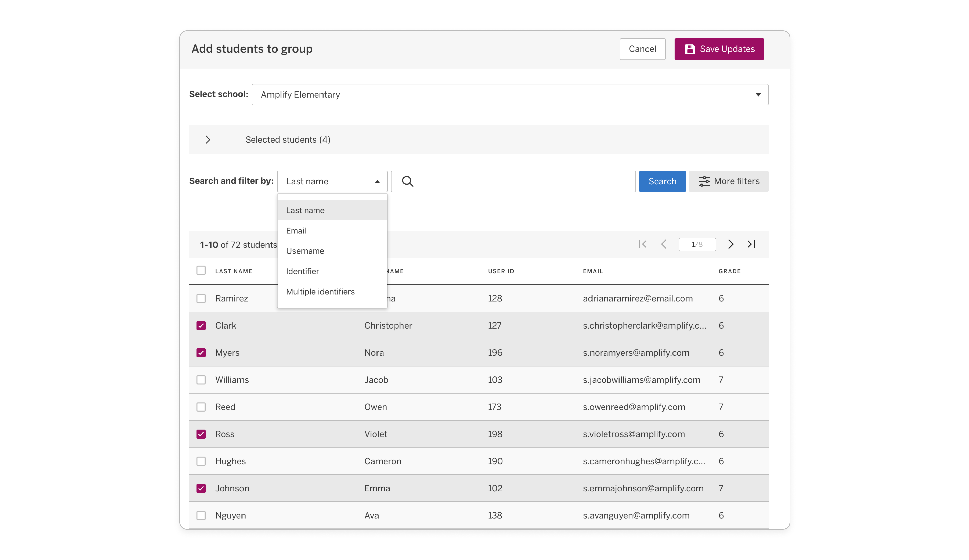
Task: Pick Username in the filter list
Action: pyautogui.click(x=305, y=251)
